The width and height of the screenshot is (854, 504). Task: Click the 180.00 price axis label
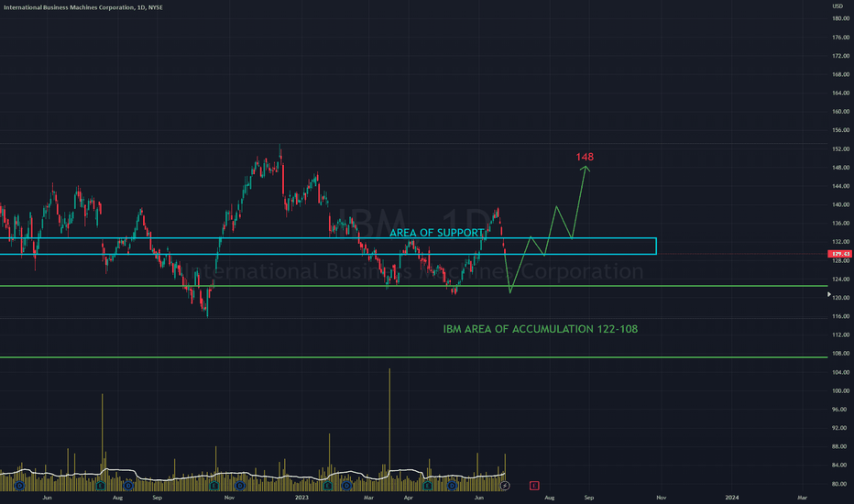[x=841, y=18]
